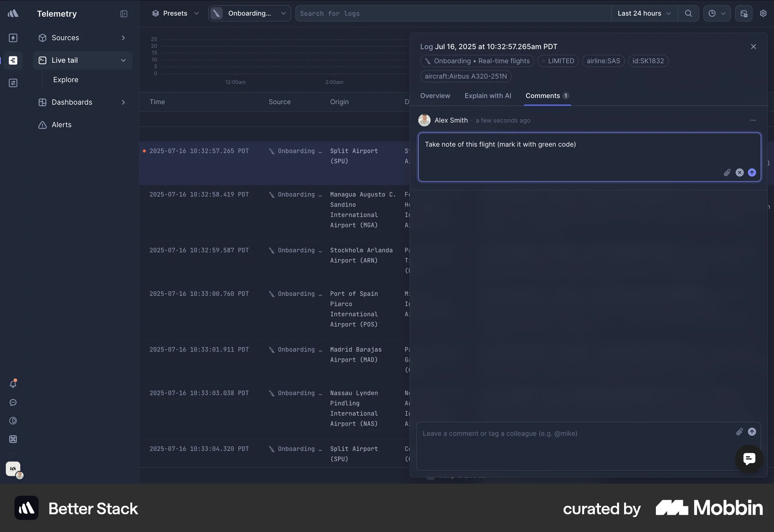The width and height of the screenshot is (774, 532).
Task: Click inside the Leave a comment field
Action: point(524,434)
